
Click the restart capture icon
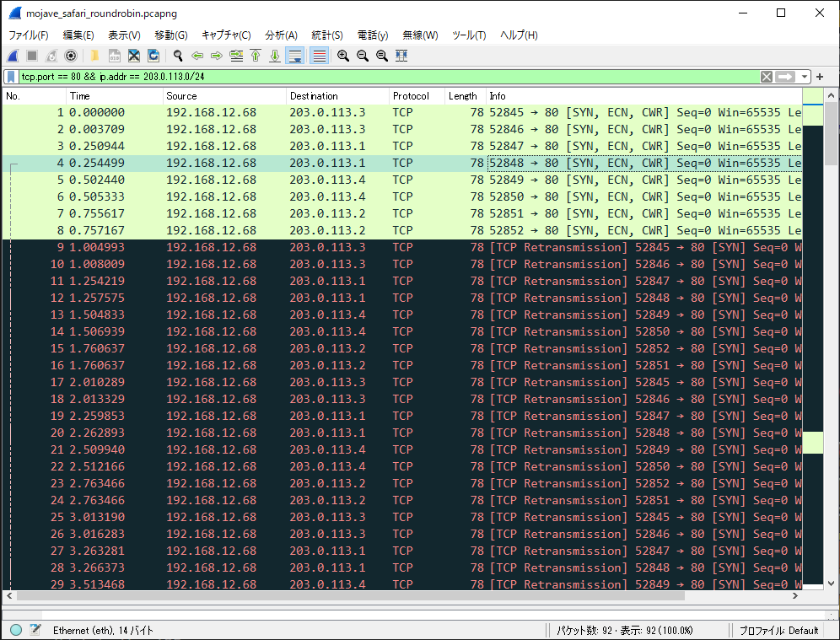pos(51,56)
